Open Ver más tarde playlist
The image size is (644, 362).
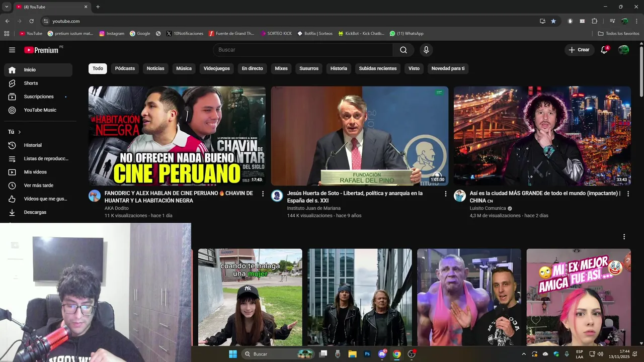[x=38, y=186]
